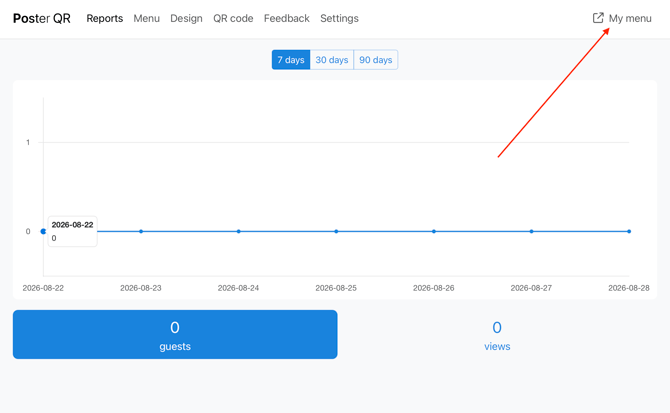Click the chart point for 2026-08-24
The height and width of the screenshot is (413, 670).
238,231
